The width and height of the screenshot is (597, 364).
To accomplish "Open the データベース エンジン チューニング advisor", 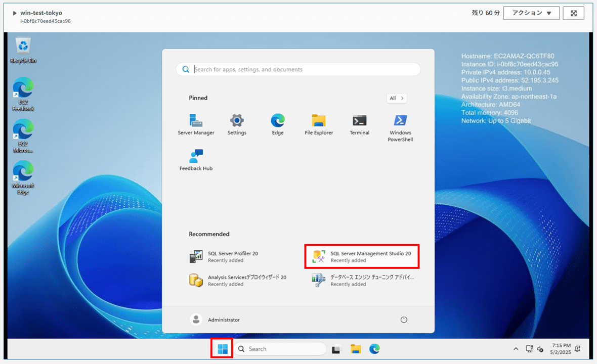I will (362, 280).
